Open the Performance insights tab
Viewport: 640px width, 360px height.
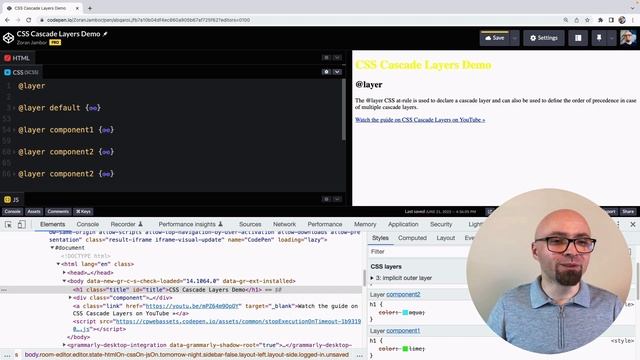tap(191, 224)
